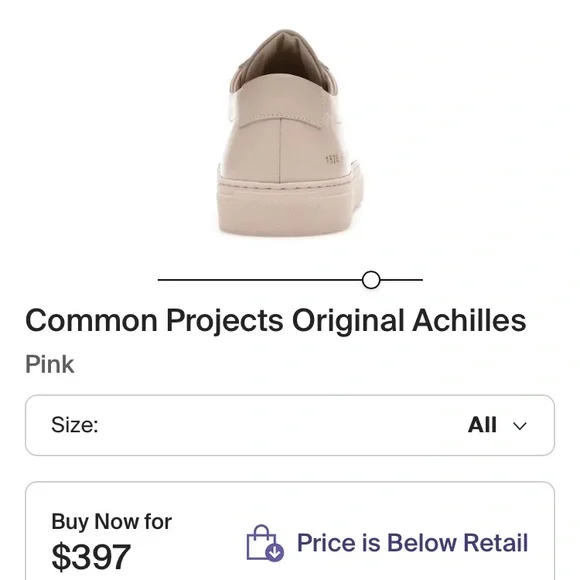
Task: Click the 360 view slider handle
Action: (x=371, y=280)
